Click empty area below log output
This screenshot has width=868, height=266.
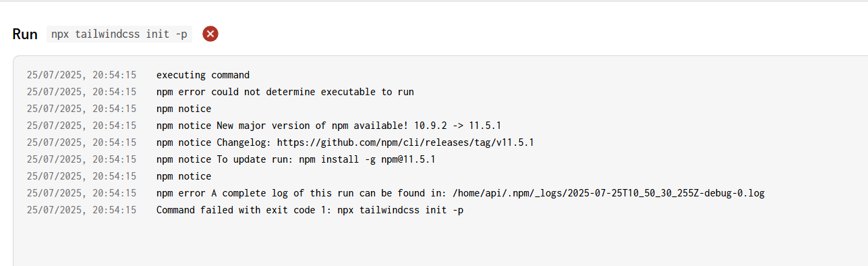tap(438, 243)
